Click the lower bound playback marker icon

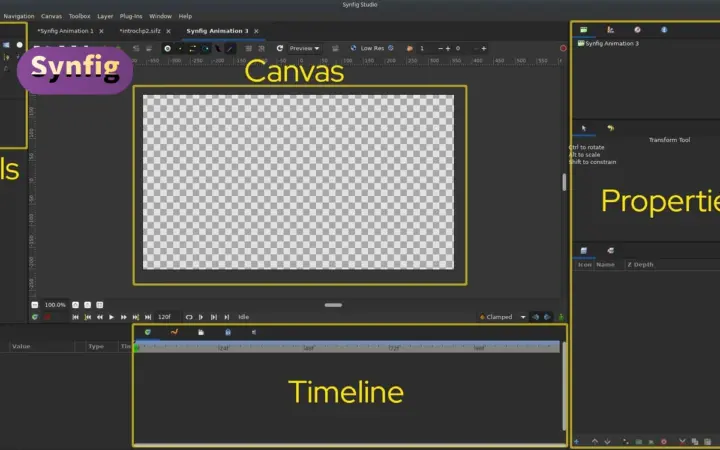(x=201, y=317)
